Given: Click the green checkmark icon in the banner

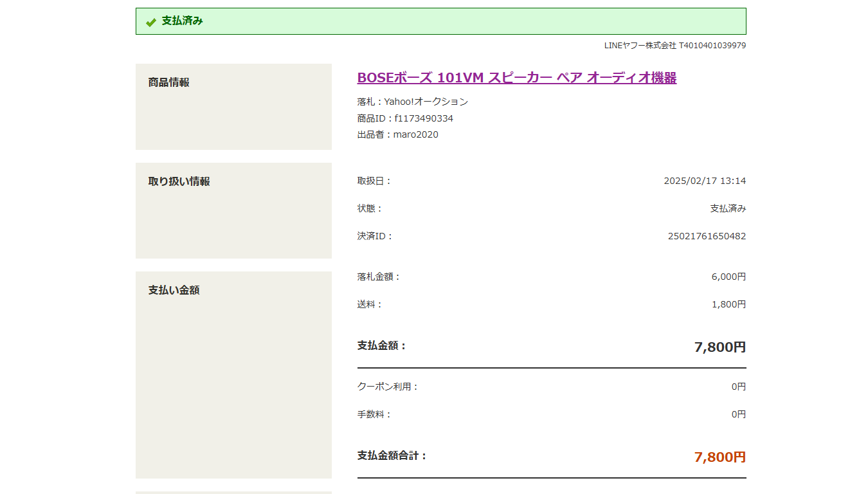Looking at the screenshot, I should [151, 22].
